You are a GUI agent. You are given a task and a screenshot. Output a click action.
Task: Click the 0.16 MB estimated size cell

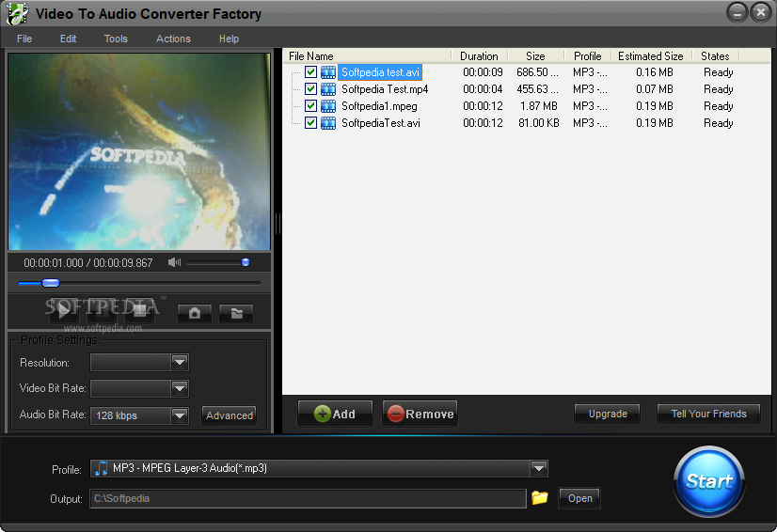654,72
